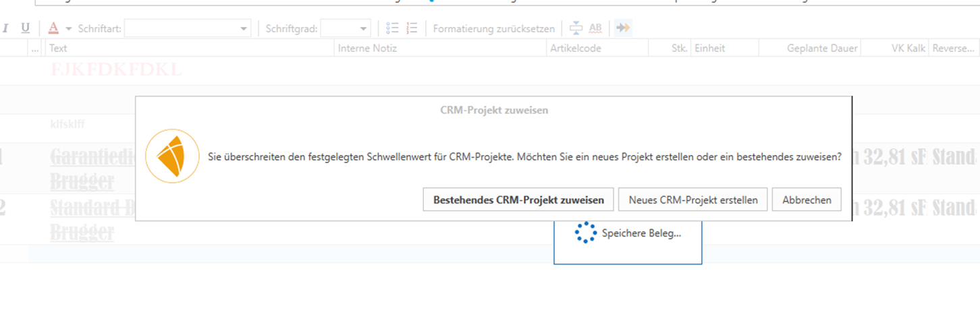
Task: Click the orange application logo in dialog
Action: coord(172,156)
